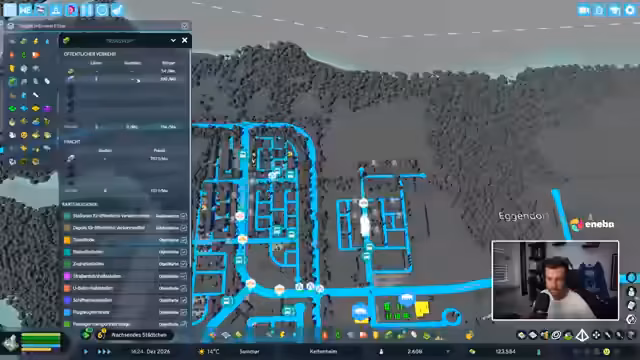The image size is (640, 360).
Task: Open the pause-bars toolbar button top left
Action: [87, 10]
